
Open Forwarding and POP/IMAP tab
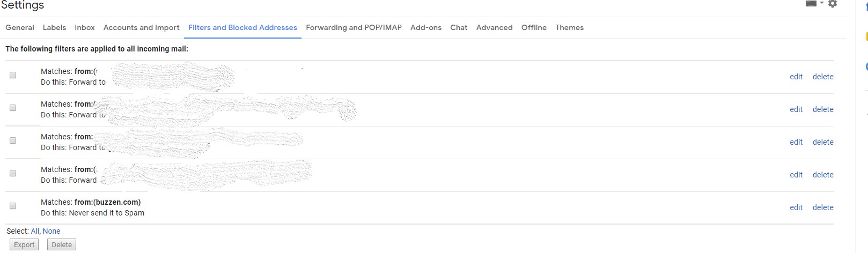[354, 27]
